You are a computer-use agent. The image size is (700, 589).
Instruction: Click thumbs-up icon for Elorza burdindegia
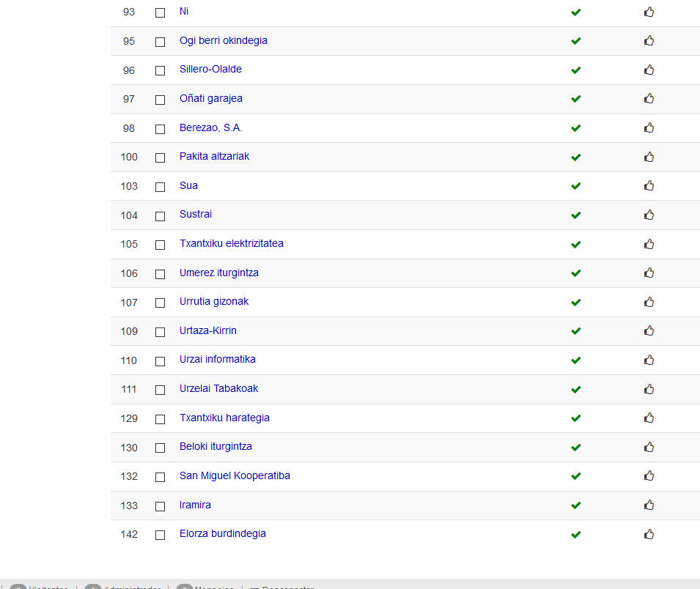(649, 534)
